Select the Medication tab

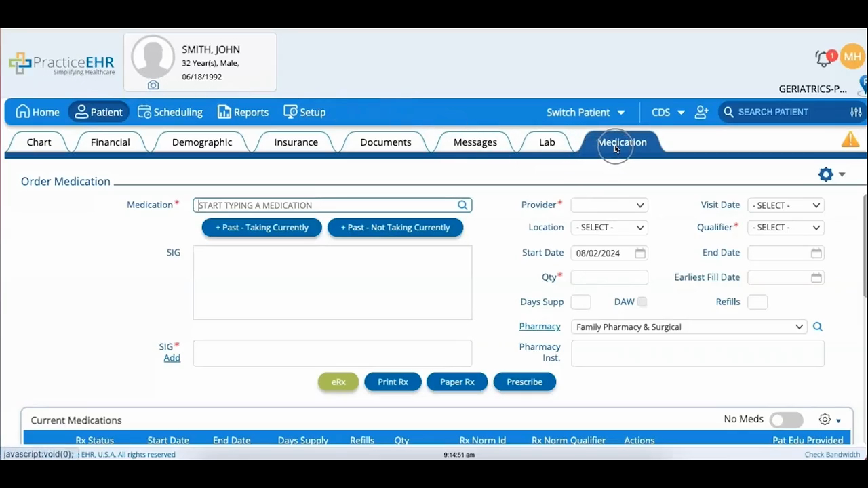pos(623,142)
